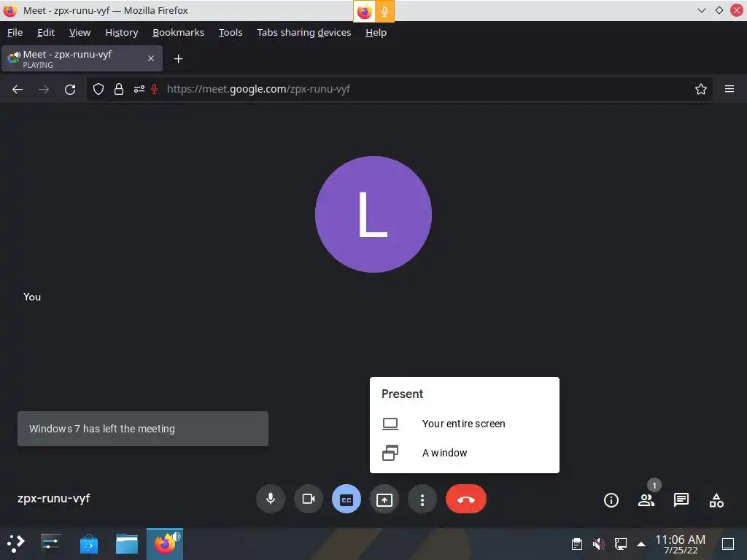Click the laptop icon beside entire screen

(x=390, y=424)
